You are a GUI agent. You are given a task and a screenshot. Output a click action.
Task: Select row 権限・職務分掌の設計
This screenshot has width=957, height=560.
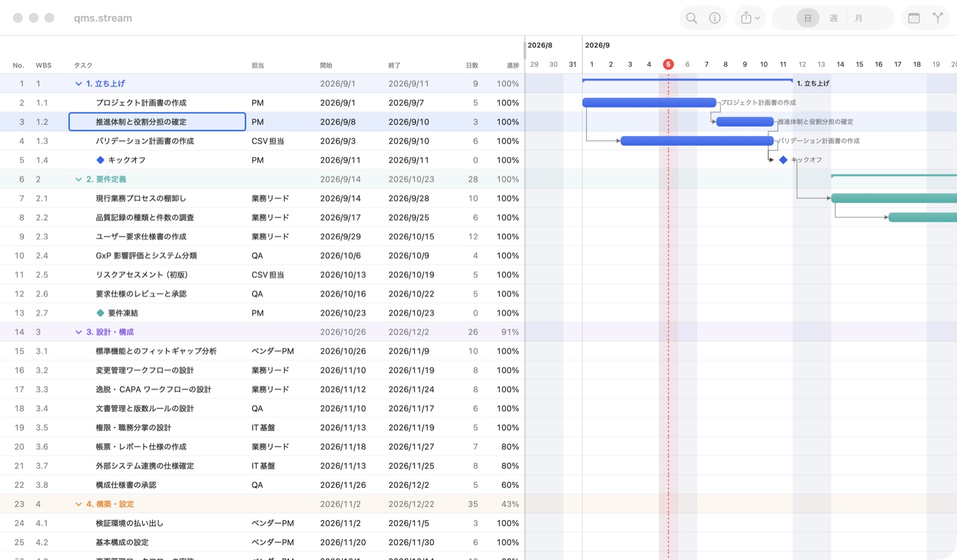pyautogui.click(x=262, y=428)
